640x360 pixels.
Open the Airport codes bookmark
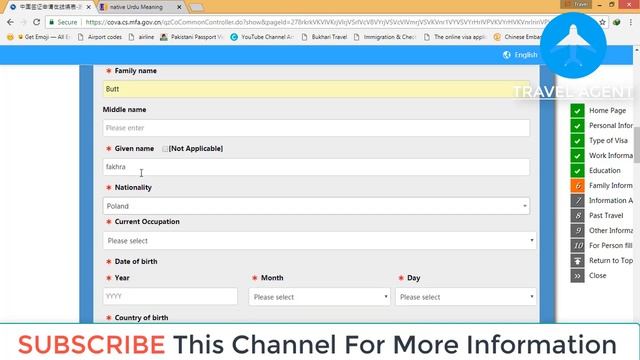100,37
